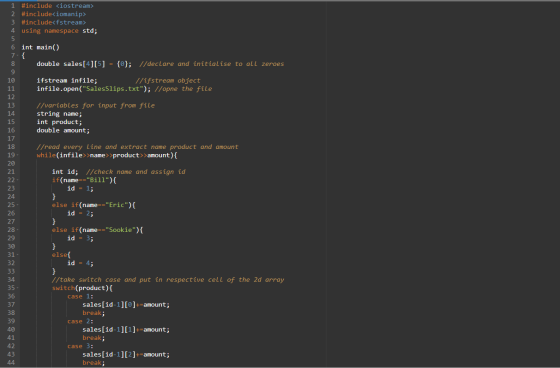Click the else if(name=="Eric") condition
Image resolution: width=560 pixels, height=368 pixels.
click(x=94, y=205)
